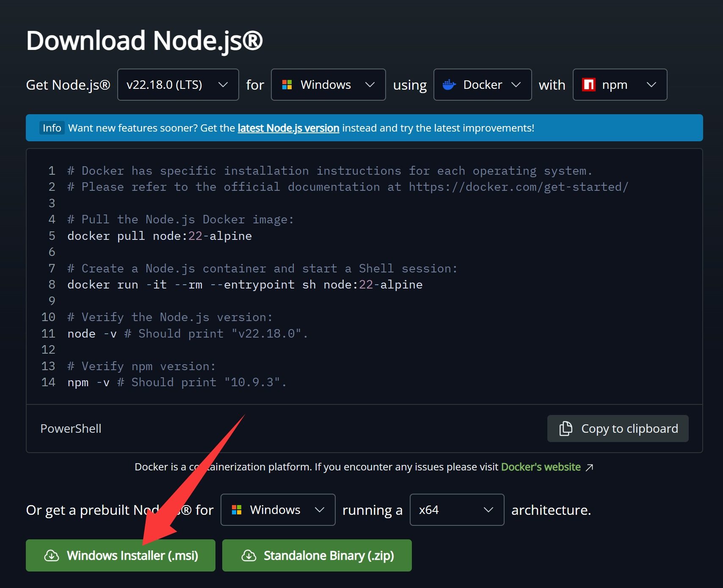Visit Docker's website link
The height and width of the screenshot is (588, 723).
point(541,467)
